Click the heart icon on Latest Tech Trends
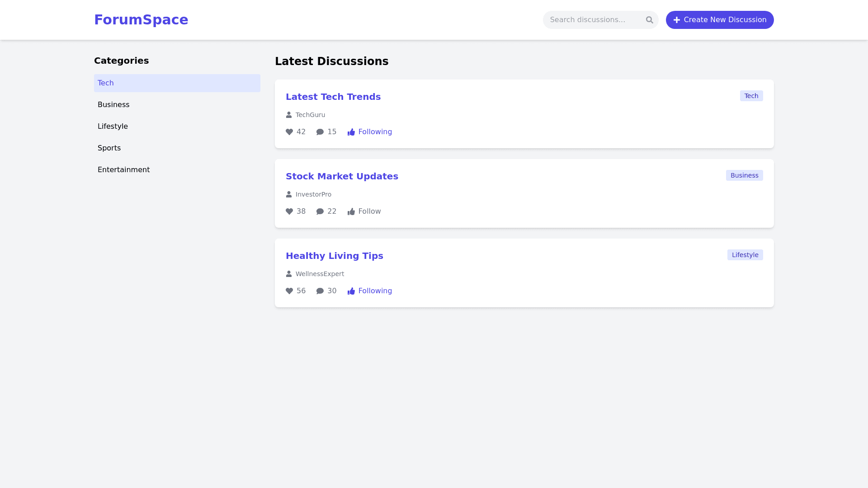 coord(290,132)
